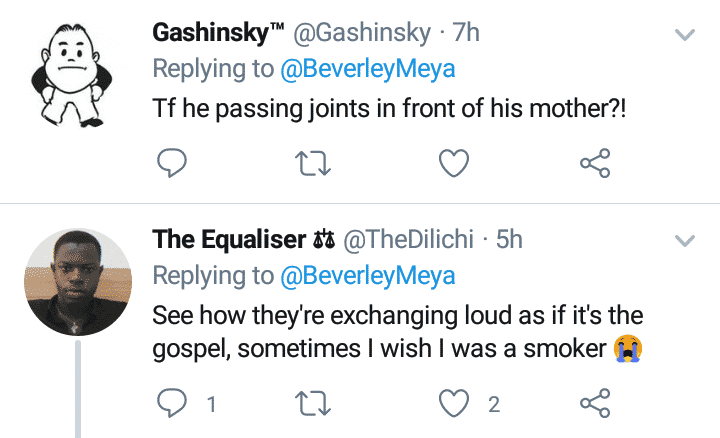Image resolution: width=720 pixels, height=438 pixels.
Task: Expand options menu on The Equaliser's tweet
Action: (685, 240)
